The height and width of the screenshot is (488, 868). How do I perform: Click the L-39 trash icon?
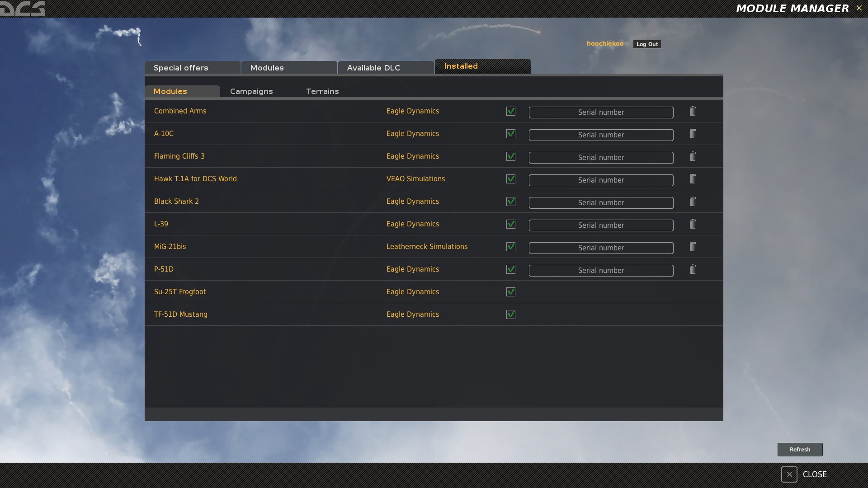pyautogui.click(x=693, y=224)
